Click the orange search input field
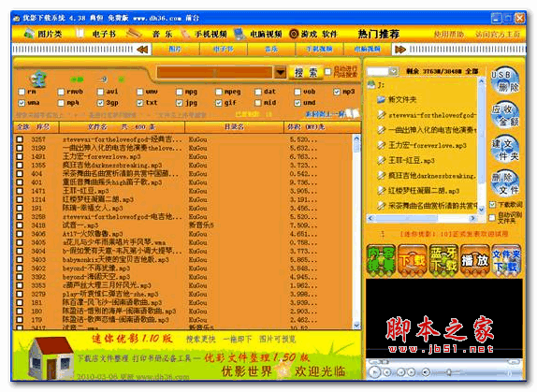Screen dimensions: 537x392 [x=214, y=72]
